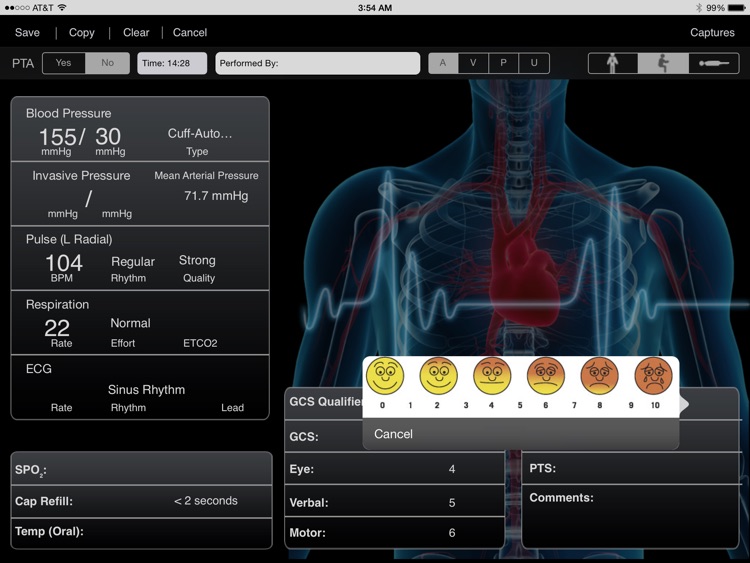Edit pulse rate 104 BPM
750x563 pixels.
coord(64,263)
